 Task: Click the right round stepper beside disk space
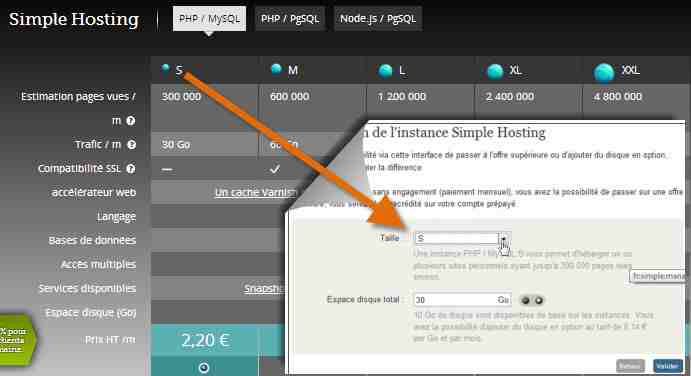click(x=539, y=300)
